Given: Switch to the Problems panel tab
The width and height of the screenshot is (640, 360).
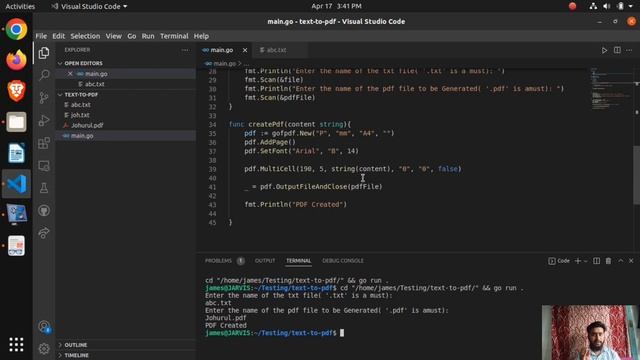Looking at the screenshot, I should click(x=218, y=261).
